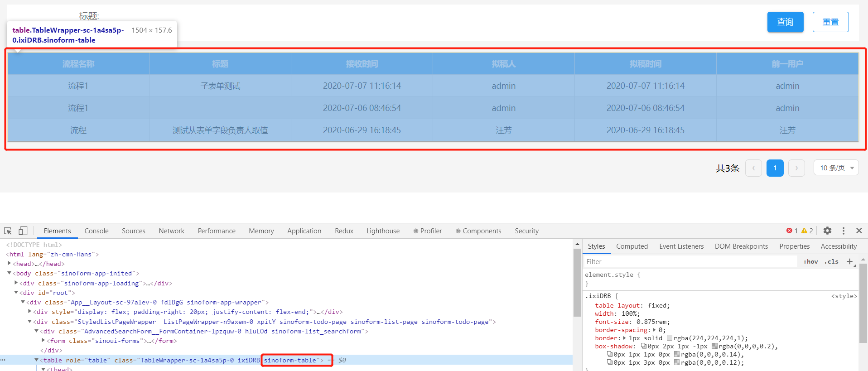Toggle the device toolbar icon
This screenshot has width=868, height=371.
23,231
